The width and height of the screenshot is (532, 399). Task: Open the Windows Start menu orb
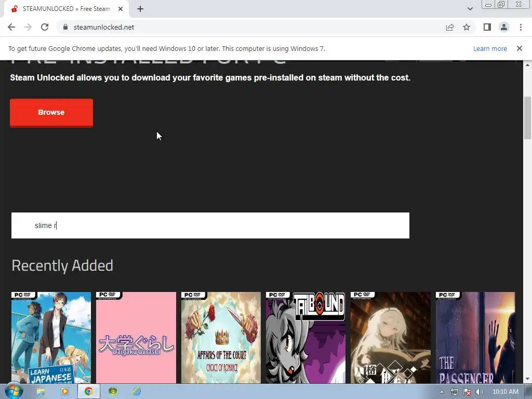tap(14, 391)
